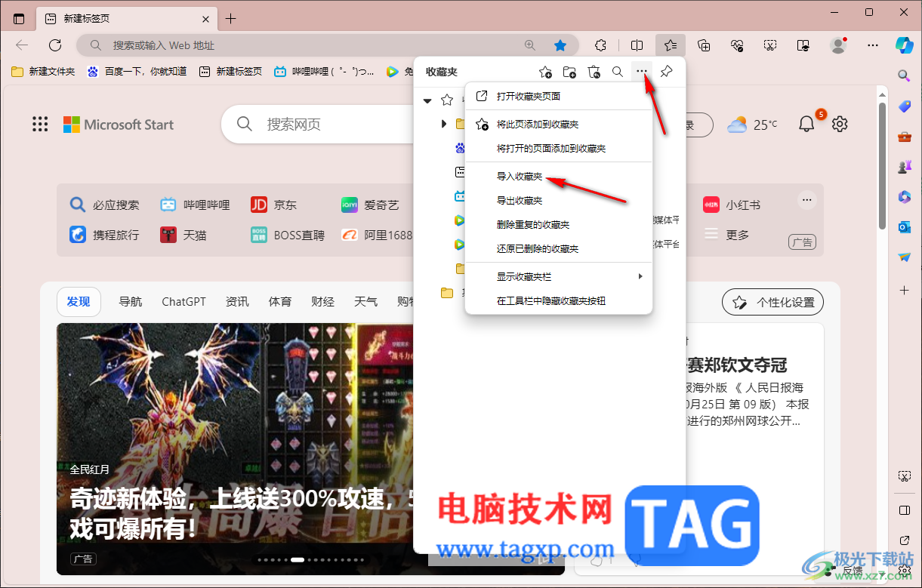Open Collections in toolbar

click(x=704, y=45)
